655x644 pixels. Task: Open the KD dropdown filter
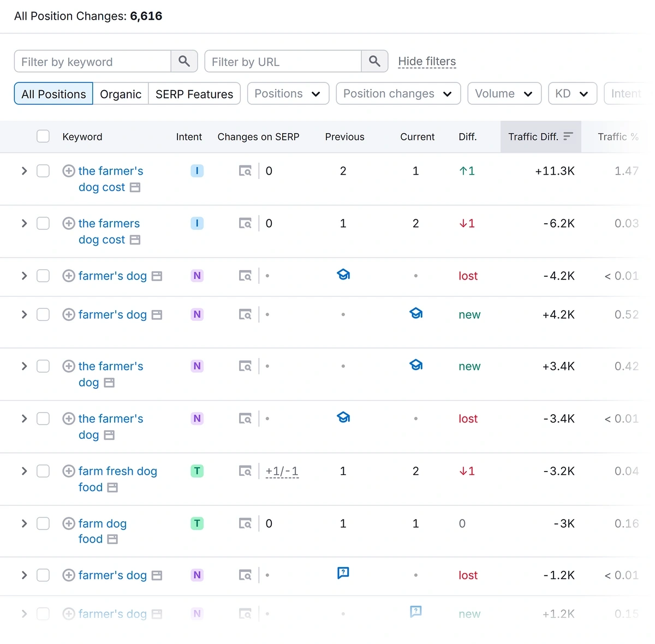pos(573,93)
